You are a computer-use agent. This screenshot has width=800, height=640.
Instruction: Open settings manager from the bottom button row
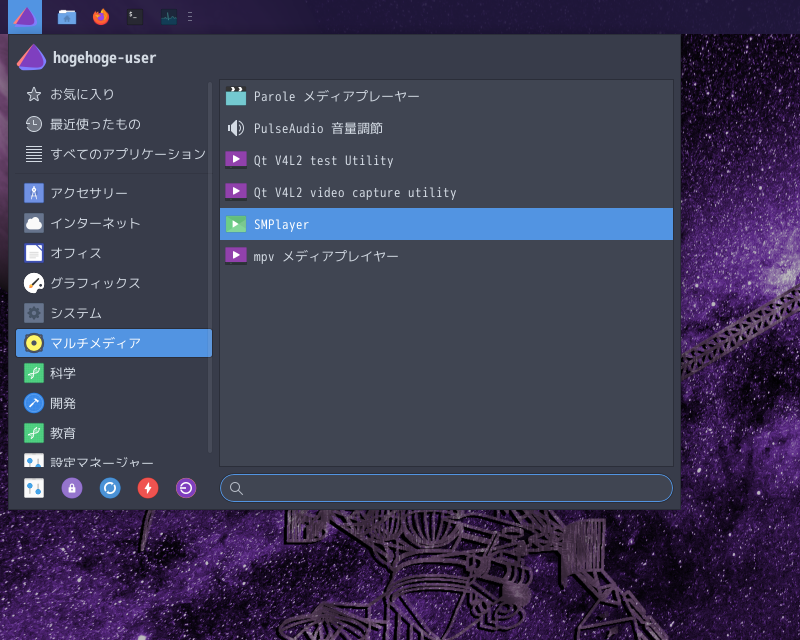tap(34, 488)
